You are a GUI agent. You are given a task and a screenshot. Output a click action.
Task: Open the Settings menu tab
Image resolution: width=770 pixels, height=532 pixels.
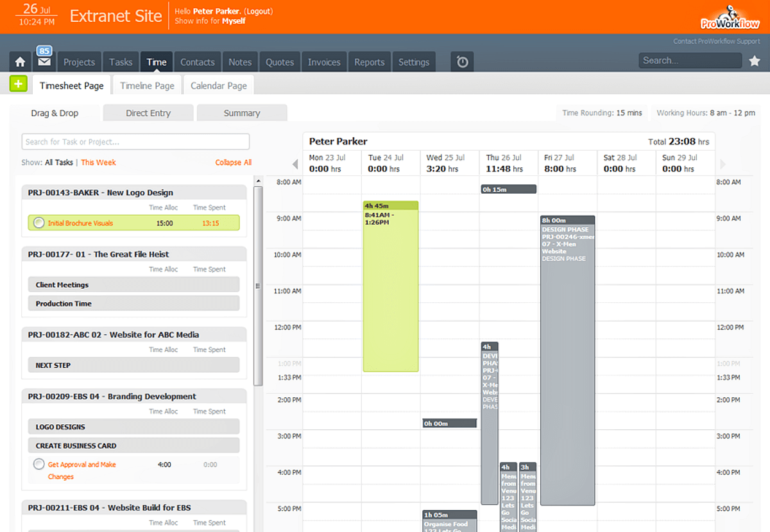pyautogui.click(x=414, y=62)
